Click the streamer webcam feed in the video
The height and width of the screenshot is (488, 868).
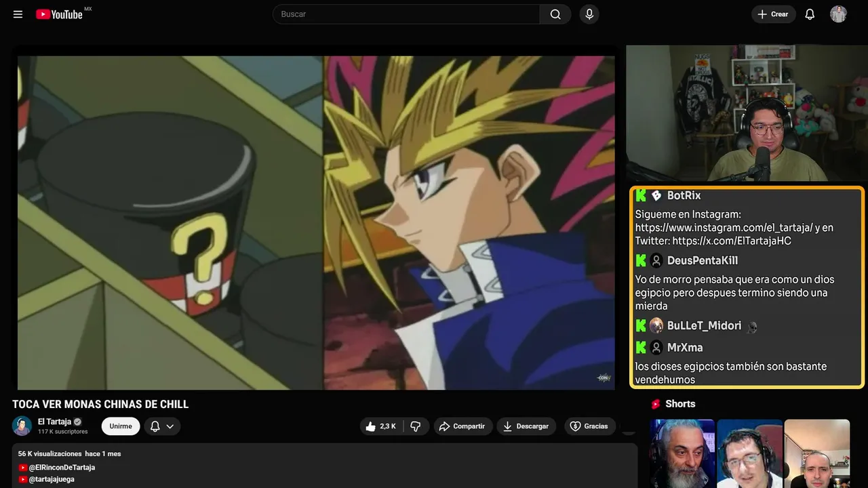747,113
